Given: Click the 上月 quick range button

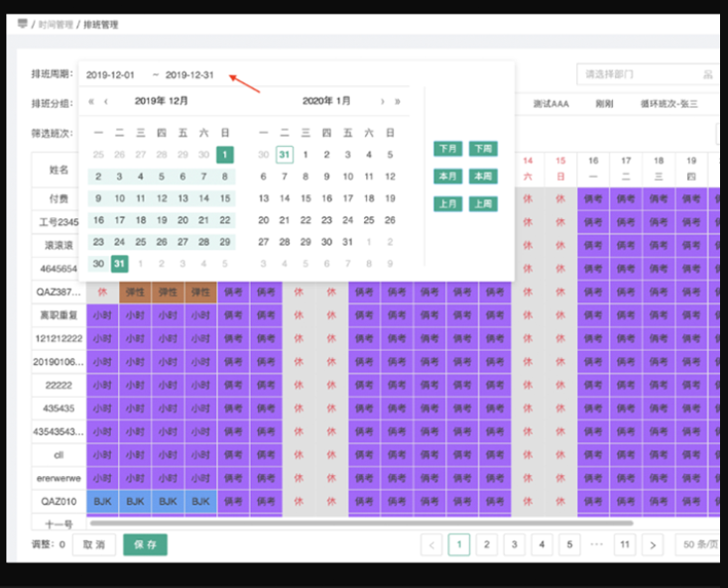Looking at the screenshot, I should (447, 204).
